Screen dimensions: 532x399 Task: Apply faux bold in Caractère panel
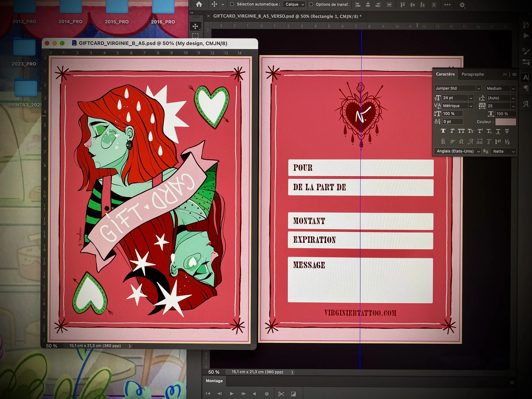click(x=443, y=131)
